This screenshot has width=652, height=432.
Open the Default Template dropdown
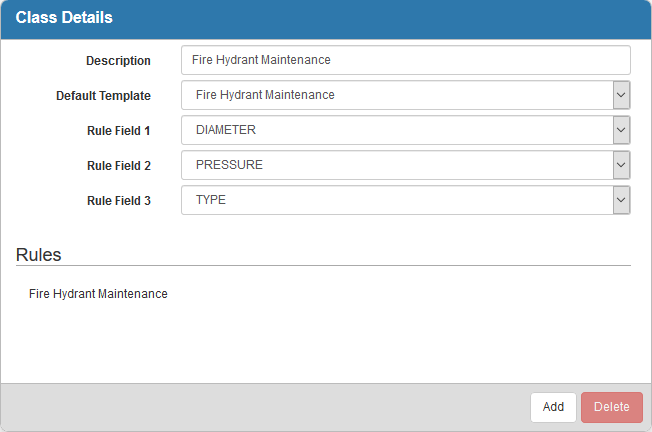tap(397, 95)
